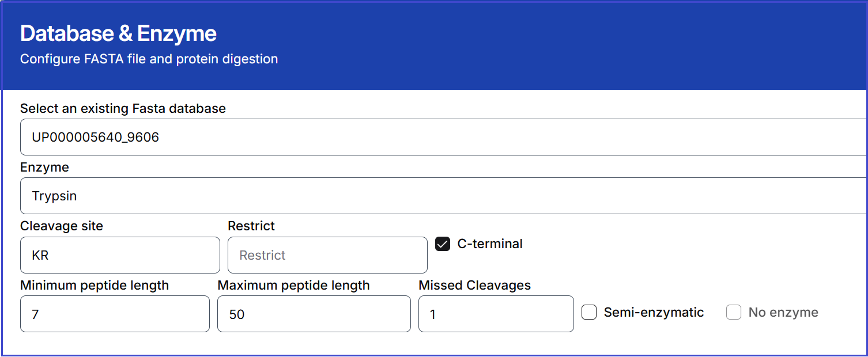The width and height of the screenshot is (868, 357).
Task: Uncheck the C-terminal checkbox
Action: point(443,244)
